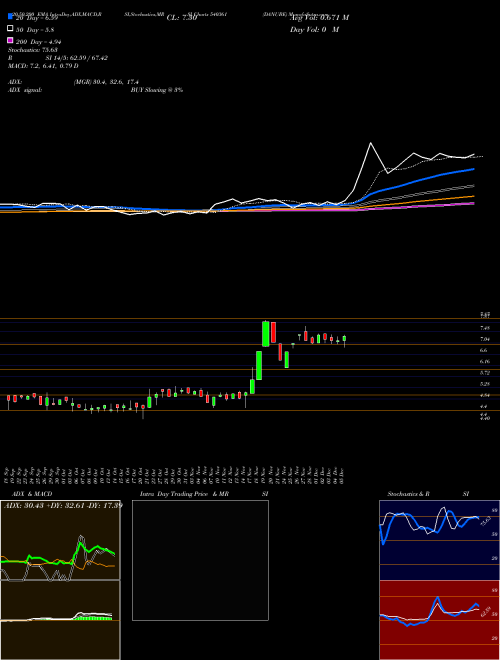Click the 'MACD: 7.2, 6.41, 0.79 D' reading
Image resolution: width=500 pixels, height=660 pixels.
click(x=43, y=66)
